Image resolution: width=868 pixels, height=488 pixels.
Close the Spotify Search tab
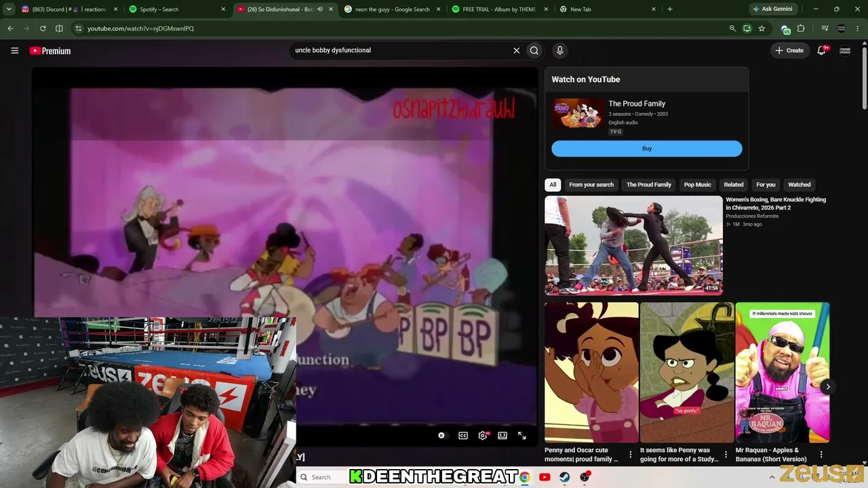[224, 9]
